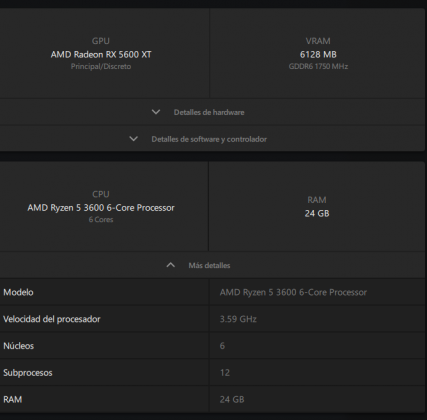Click the VRAM heading label
The height and width of the screenshot is (420, 427).
pos(318,41)
